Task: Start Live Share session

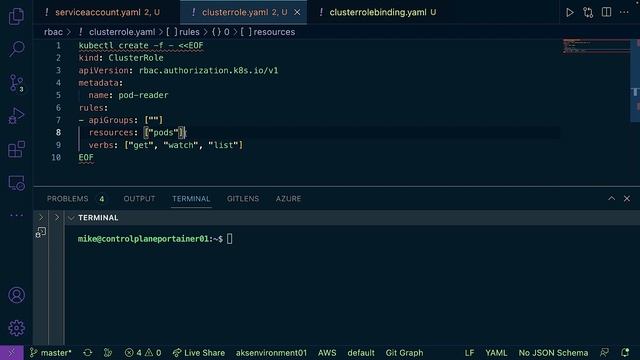Action: 199,353
